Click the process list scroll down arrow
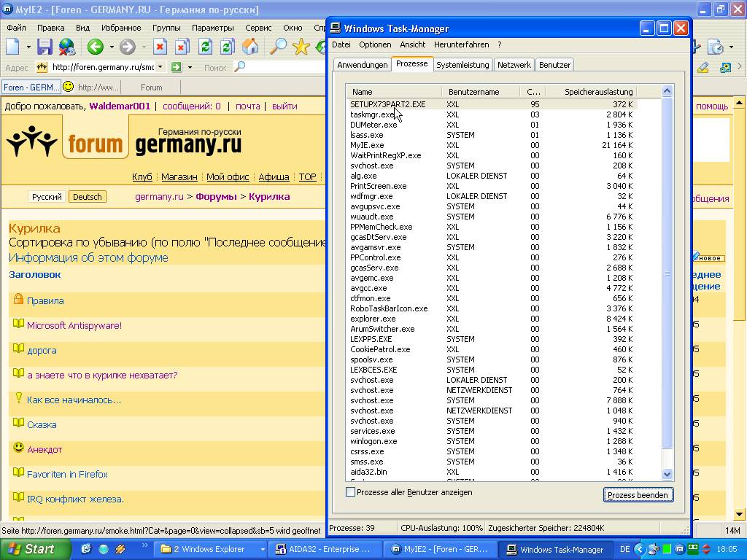 tap(667, 474)
